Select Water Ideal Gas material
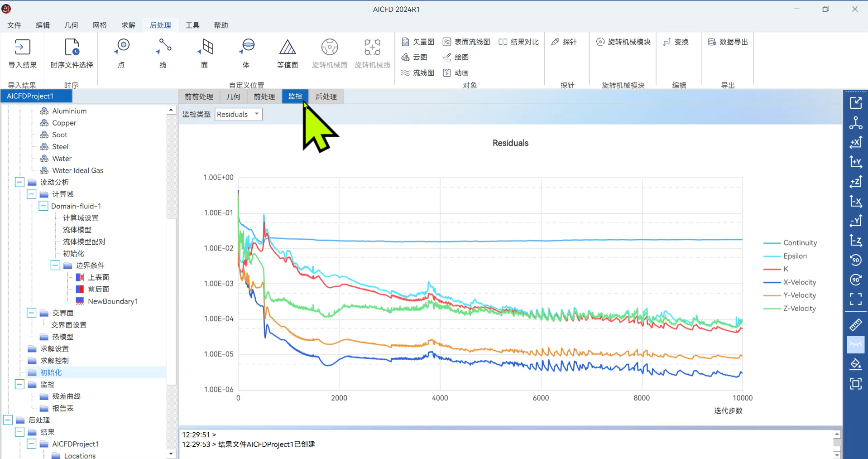 pos(77,170)
